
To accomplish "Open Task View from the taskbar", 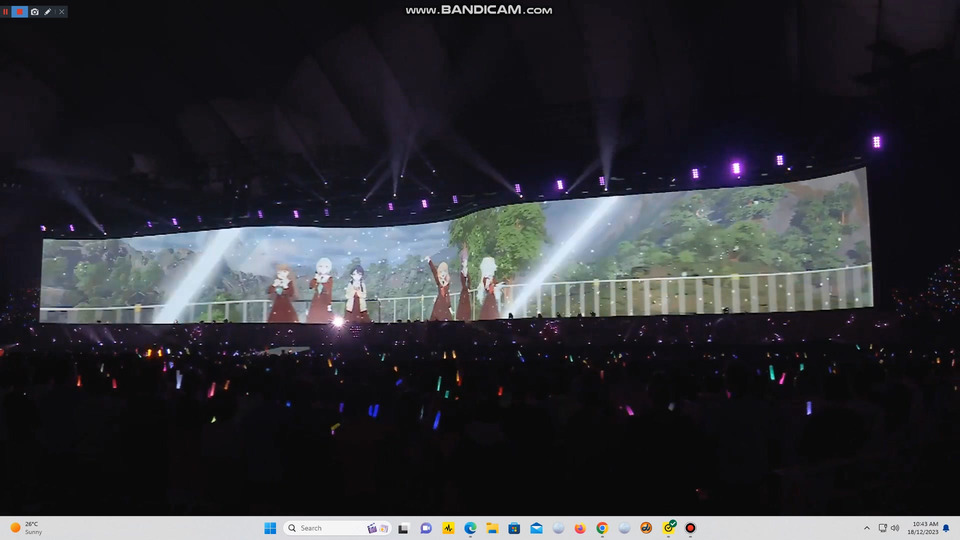I will [x=403, y=528].
